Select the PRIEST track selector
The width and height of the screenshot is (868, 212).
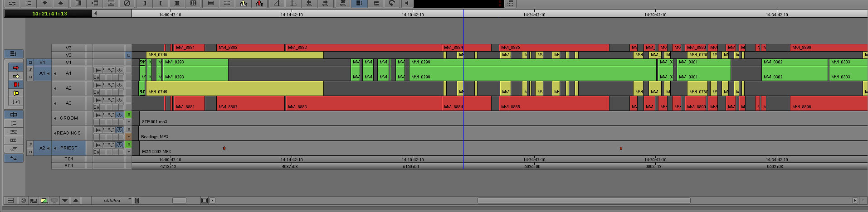pyautogui.click(x=69, y=148)
